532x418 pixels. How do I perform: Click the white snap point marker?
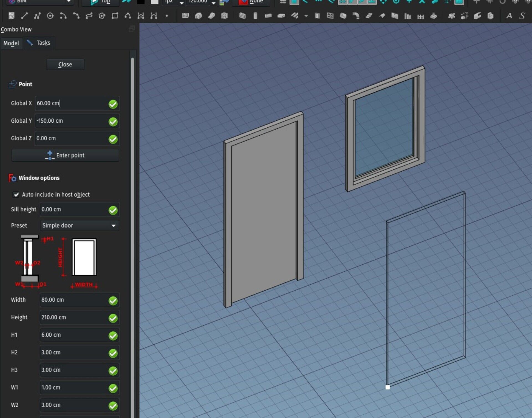point(388,387)
